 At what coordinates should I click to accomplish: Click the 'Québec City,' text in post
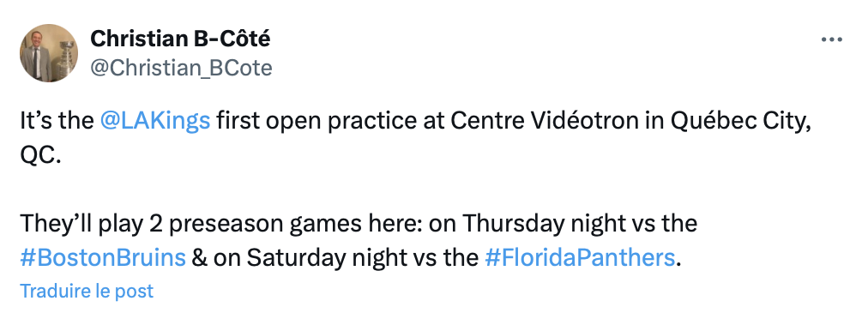coord(741,120)
